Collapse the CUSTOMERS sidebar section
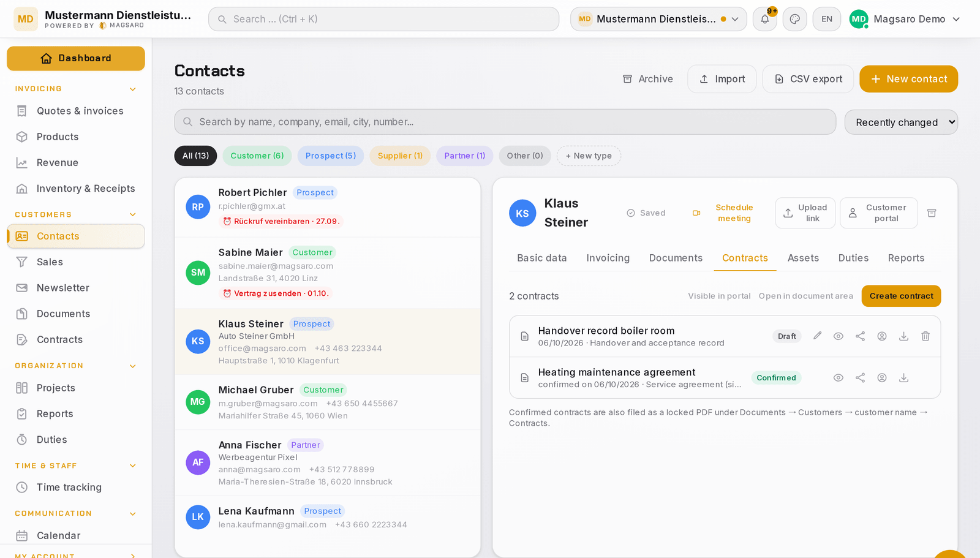The image size is (980, 558). (x=76, y=214)
